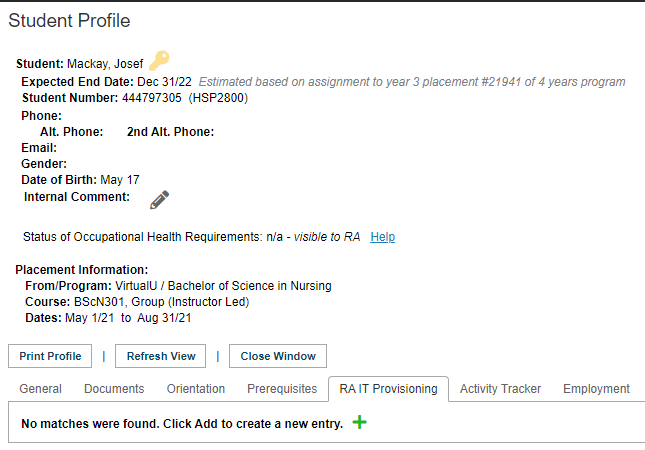Open the Documents tab
The image size is (645, 450).
114,389
